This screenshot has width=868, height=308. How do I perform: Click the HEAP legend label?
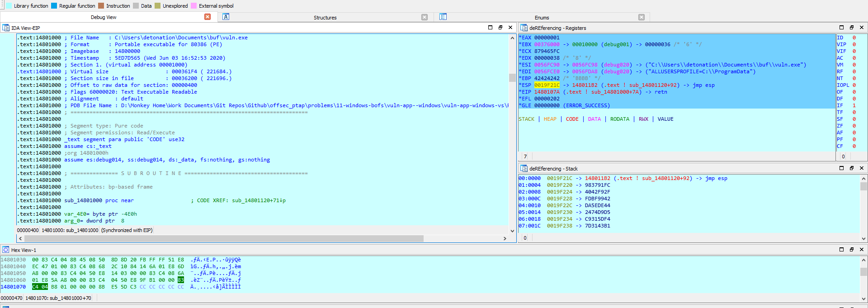(550, 119)
